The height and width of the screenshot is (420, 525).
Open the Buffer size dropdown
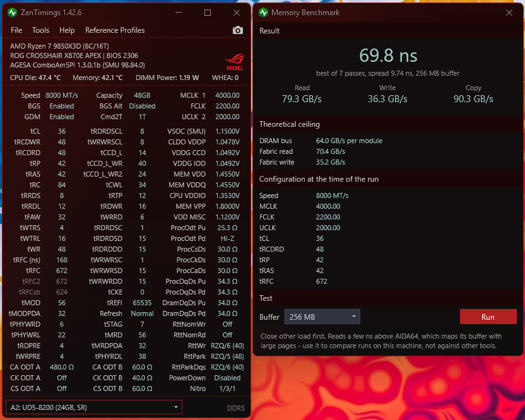(322, 317)
